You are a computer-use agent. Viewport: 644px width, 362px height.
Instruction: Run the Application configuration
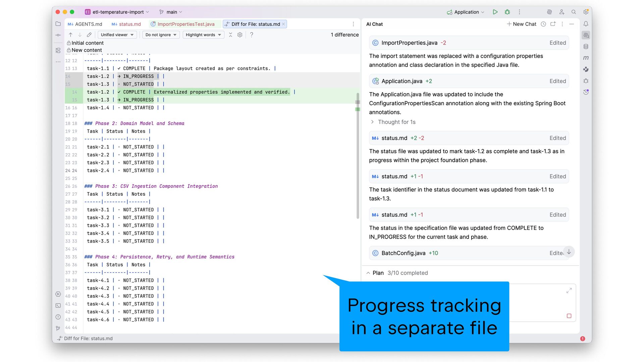495,12
